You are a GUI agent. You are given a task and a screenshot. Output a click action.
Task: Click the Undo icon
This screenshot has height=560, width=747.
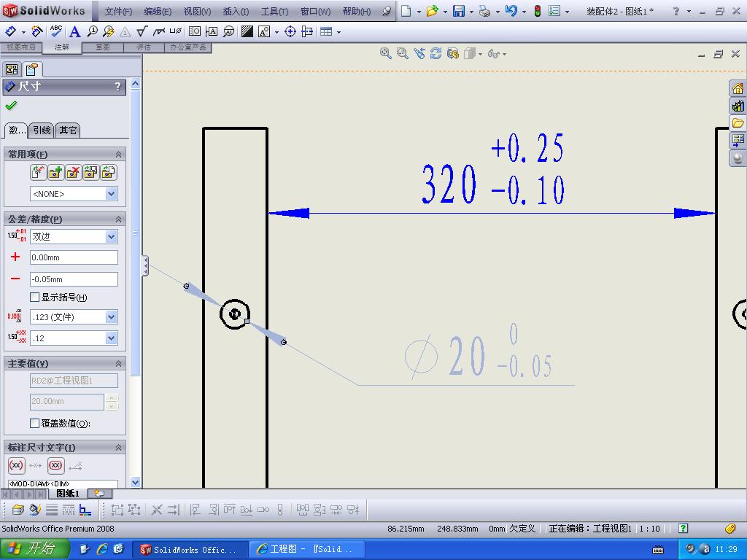point(511,11)
